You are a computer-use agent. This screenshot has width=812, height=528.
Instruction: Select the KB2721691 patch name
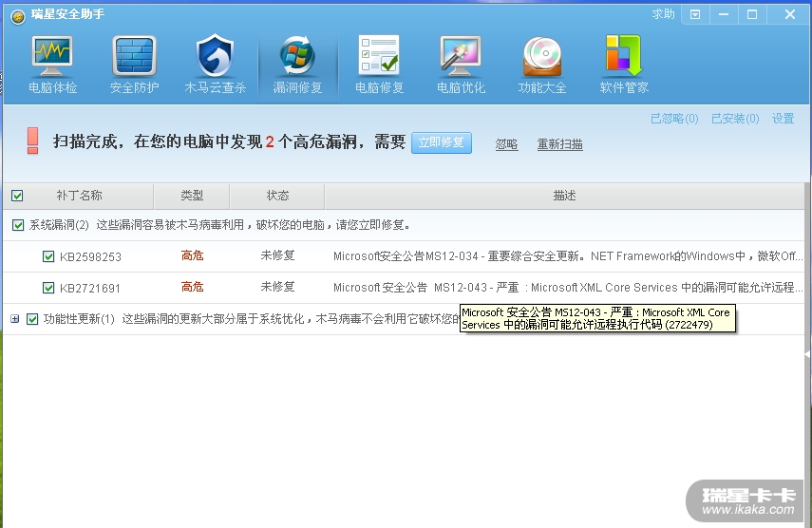click(90, 289)
